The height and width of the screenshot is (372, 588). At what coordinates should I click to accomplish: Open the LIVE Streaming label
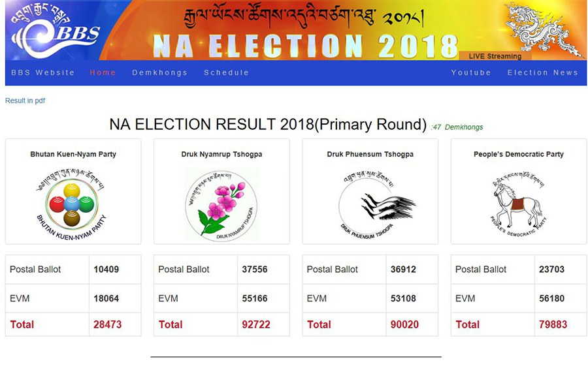click(495, 56)
